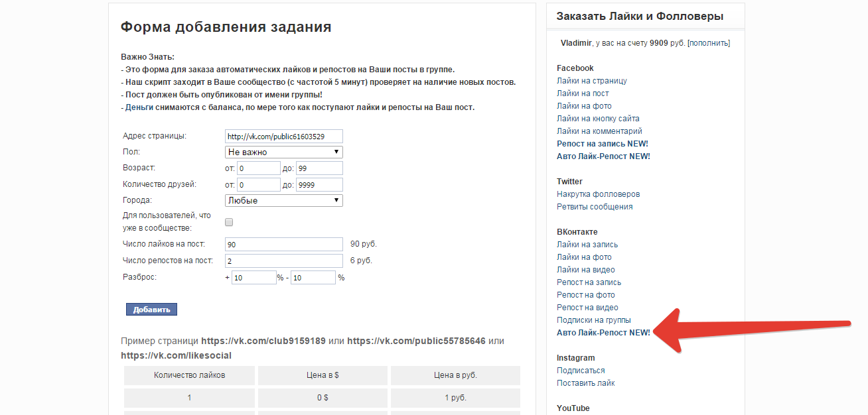Click the 'Количество друзей' from field
The width and height of the screenshot is (868, 415).
[259, 185]
